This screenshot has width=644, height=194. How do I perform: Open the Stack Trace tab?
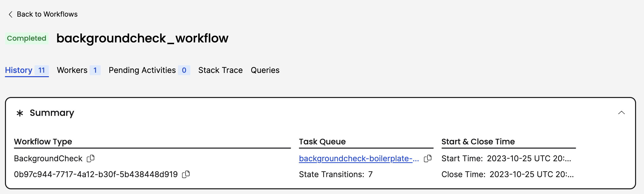point(220,70)
